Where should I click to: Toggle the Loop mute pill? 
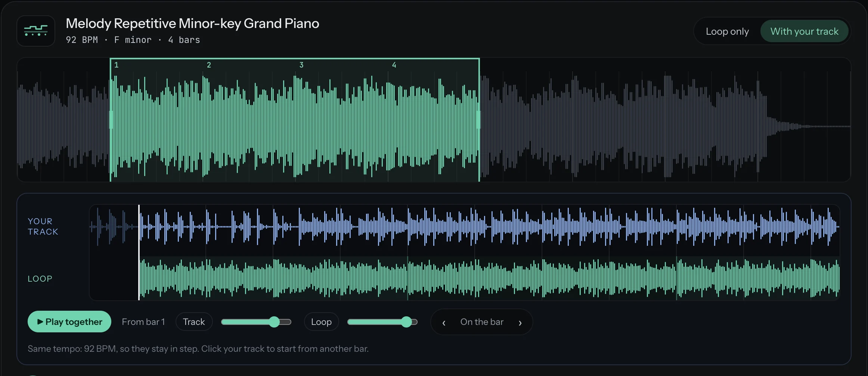pyautogui.click(x=321, y=322)
